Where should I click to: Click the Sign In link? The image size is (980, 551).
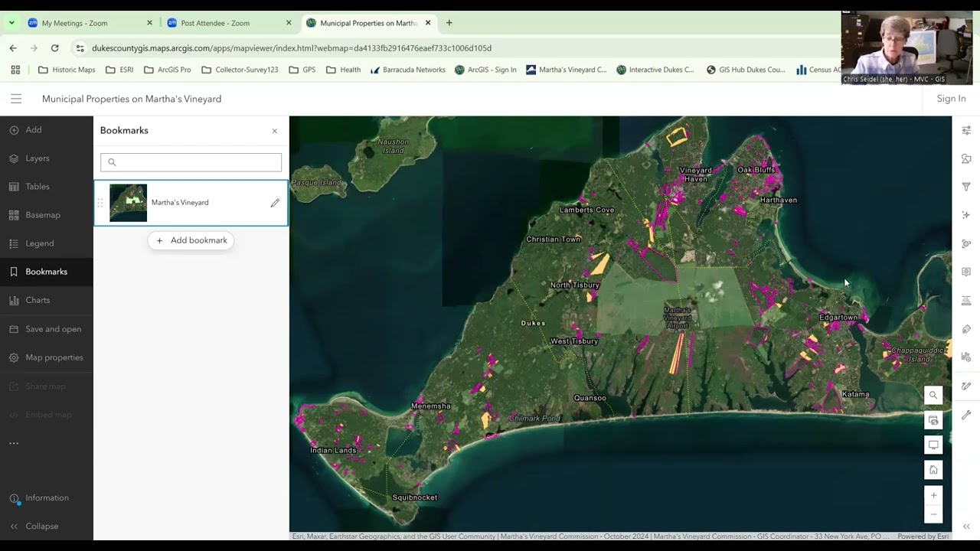(951, 99)
